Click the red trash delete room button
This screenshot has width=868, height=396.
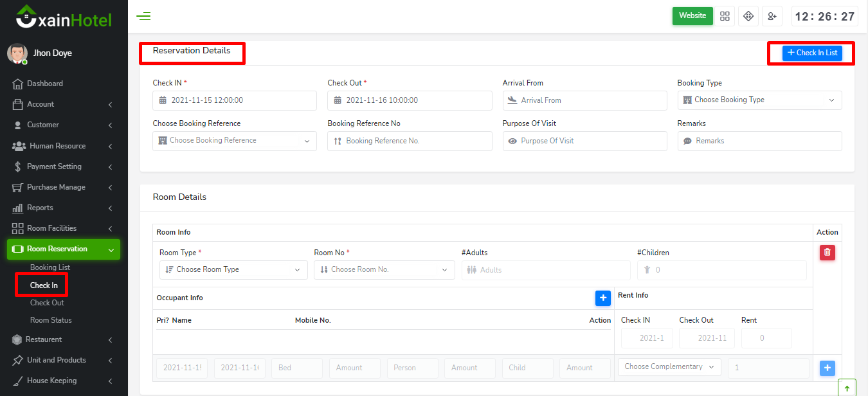(x=827, y=253)
